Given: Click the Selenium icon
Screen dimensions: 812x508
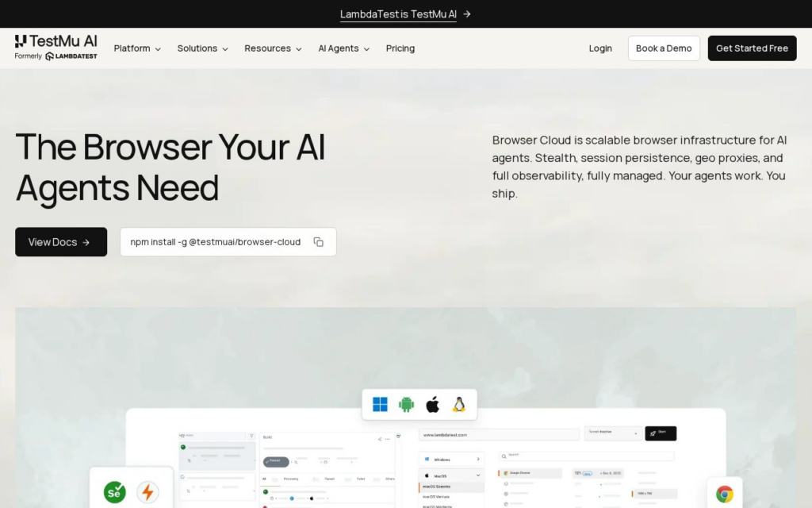Looking at the screenshot, I should [x=114, y=492].
